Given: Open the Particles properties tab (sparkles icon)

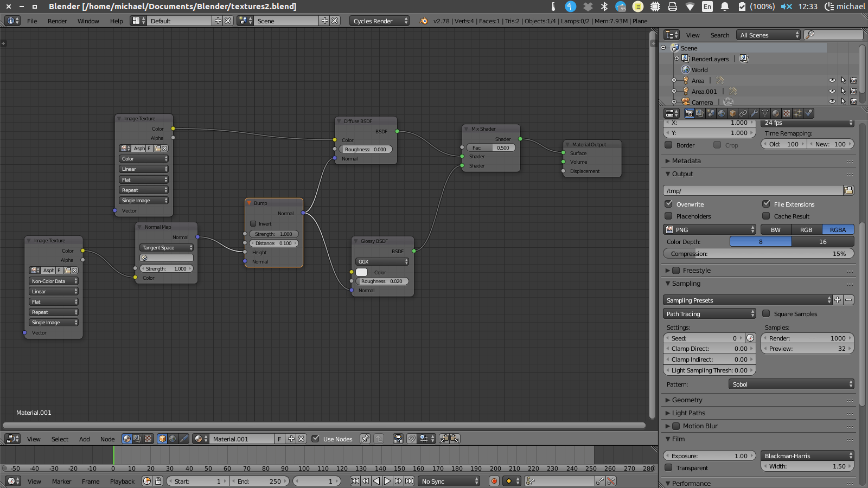Looking at the screenshot, I should coord(797,113).
